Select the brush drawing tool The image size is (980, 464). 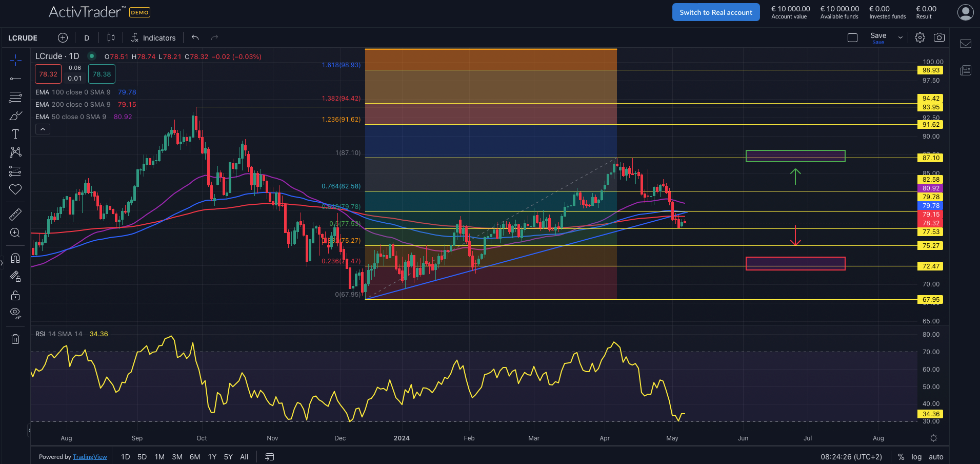15,115
